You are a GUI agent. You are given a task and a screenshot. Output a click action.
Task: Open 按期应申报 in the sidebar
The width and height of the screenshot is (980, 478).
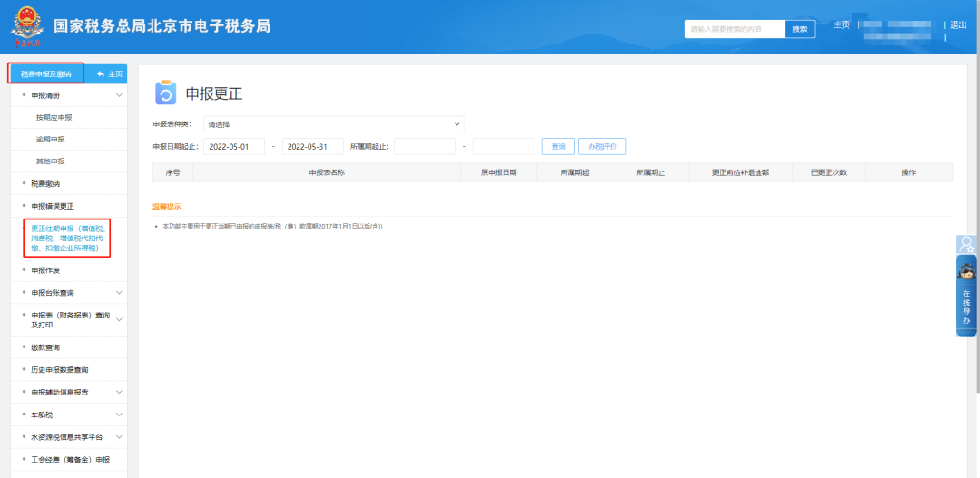click(54, 118)
